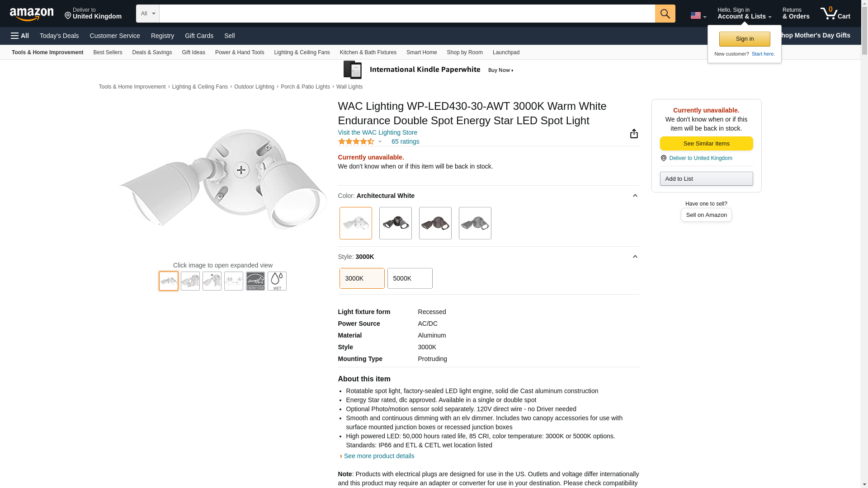This screenshot has height=488, width=868.
Task: Click the search magnifier icon
Action: [665, 14]
